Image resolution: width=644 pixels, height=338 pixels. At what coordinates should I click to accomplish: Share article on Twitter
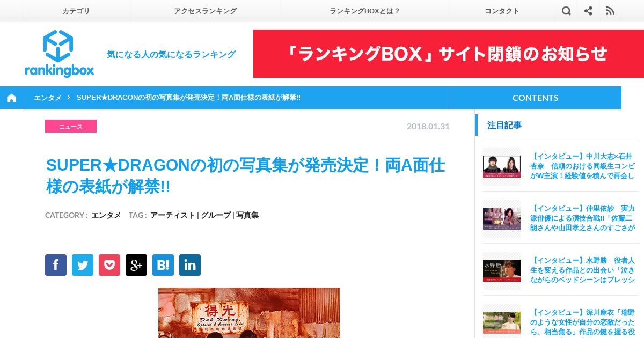pos(83,265)
